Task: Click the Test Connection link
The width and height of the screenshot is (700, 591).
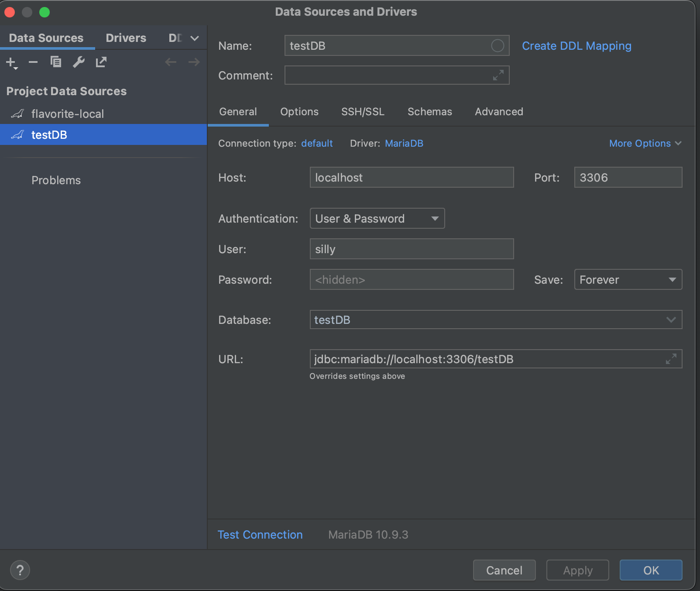Action: 260,535
